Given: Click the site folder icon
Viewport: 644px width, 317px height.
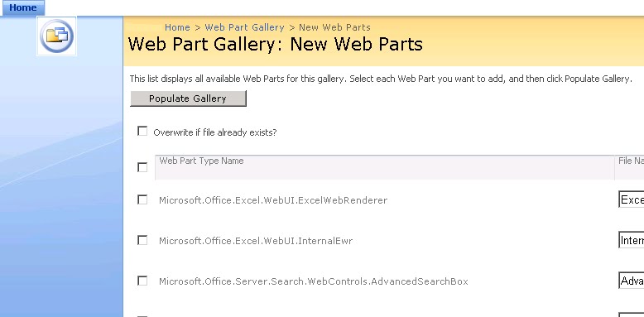Looking at the screenshot, I should (56, 36).
